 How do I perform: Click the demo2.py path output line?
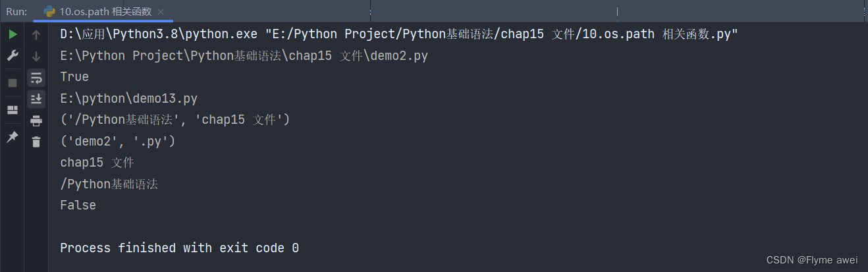click(244, 56)
